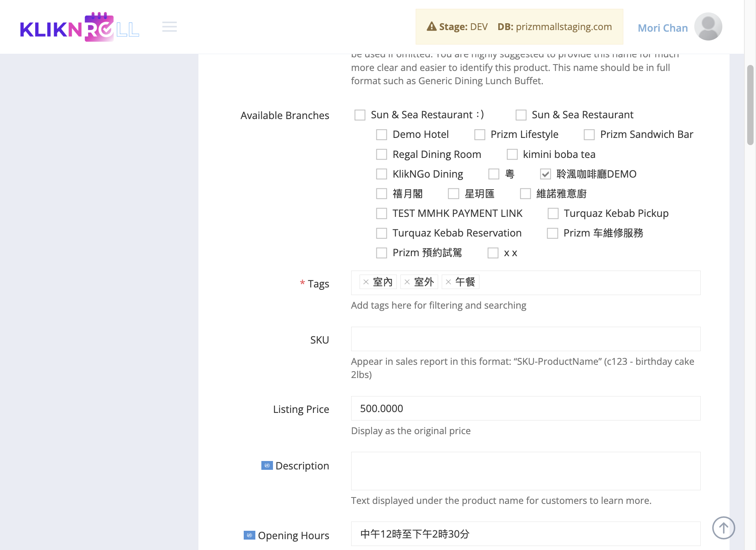The image size is (756, 550).
Task: Check the second Sun & Sea Restaurant branch
Action: tap(521, 115)
